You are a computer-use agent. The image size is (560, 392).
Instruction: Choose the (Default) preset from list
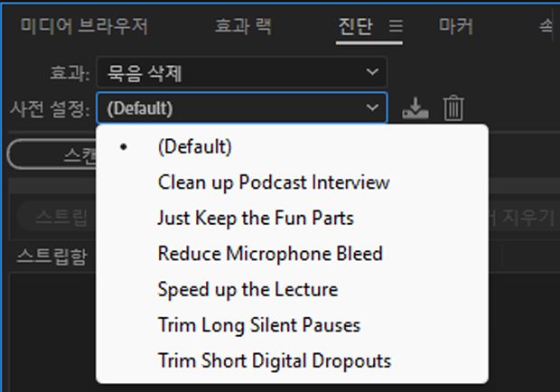click(x=292, y=146)
